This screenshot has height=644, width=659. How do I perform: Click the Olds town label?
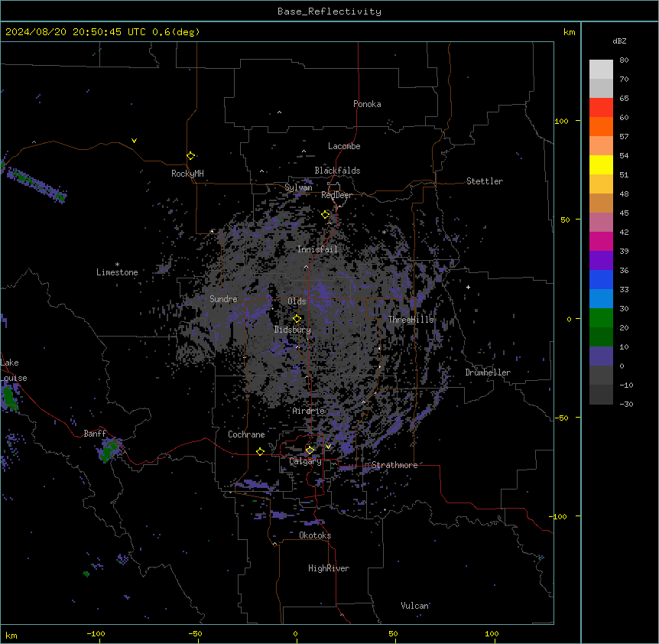297,301
